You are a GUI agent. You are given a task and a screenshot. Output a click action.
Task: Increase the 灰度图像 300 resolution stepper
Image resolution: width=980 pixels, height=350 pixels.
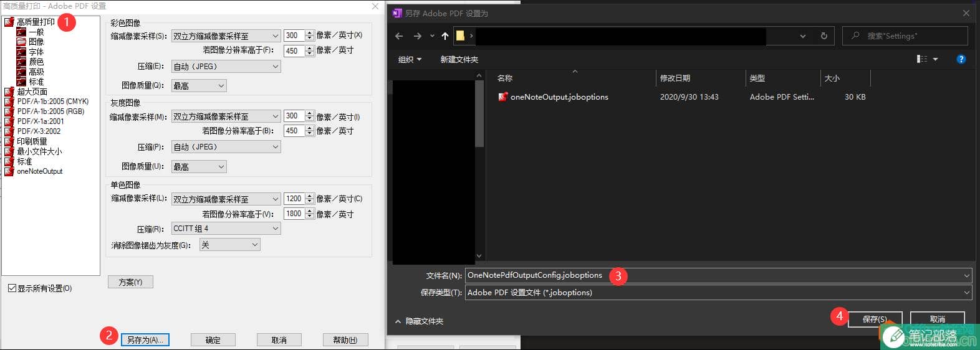(x=310, y=113)
